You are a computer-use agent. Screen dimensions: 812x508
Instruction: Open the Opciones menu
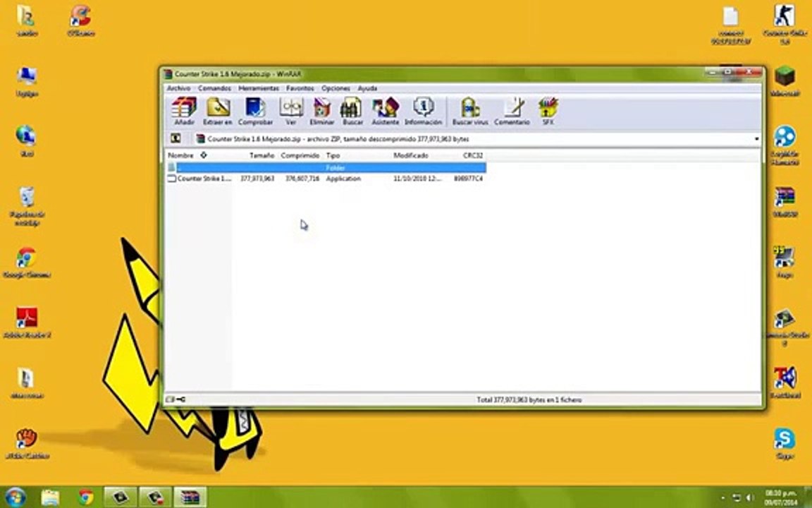coord(336,88)
